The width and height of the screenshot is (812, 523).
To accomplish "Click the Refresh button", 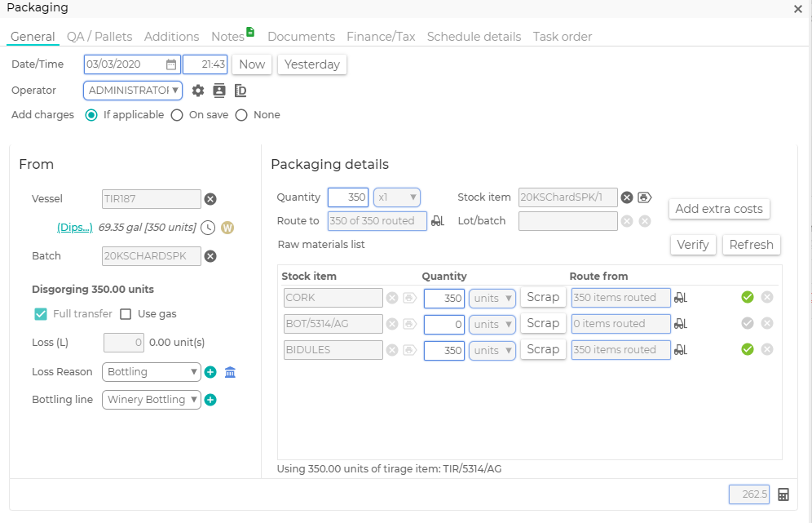I will [752, 245].
